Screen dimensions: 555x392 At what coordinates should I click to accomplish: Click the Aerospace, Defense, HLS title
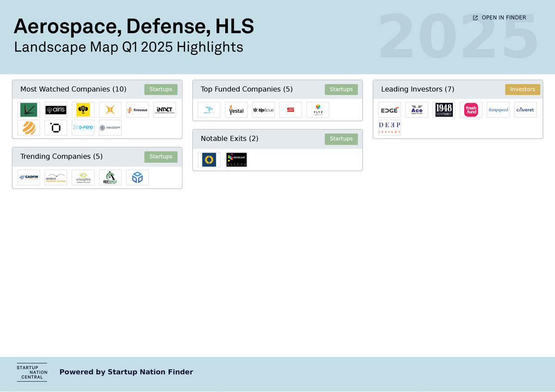coord(134,27)
